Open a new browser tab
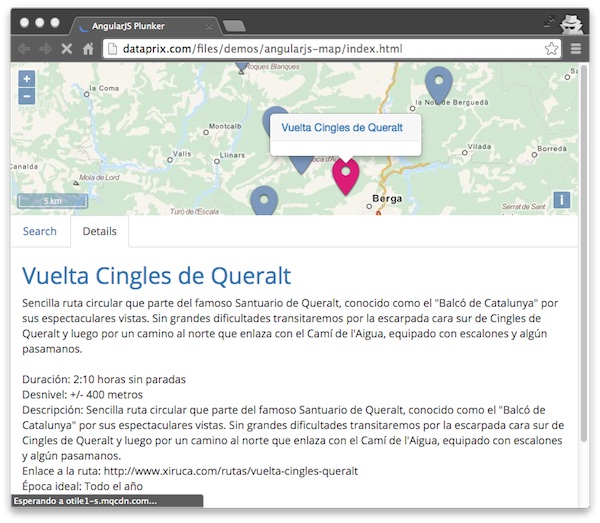Image resolution: width=600 pixels, height=523 pixels. tap(234, 26)
